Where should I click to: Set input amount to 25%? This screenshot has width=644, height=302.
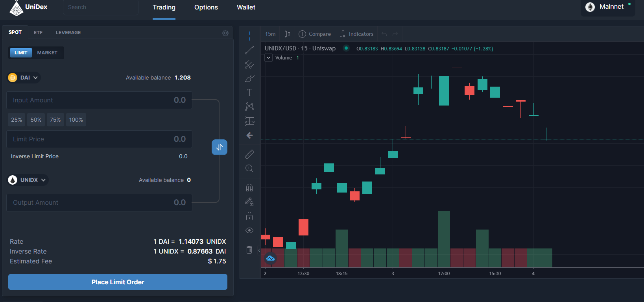click(x=17, y=120)
